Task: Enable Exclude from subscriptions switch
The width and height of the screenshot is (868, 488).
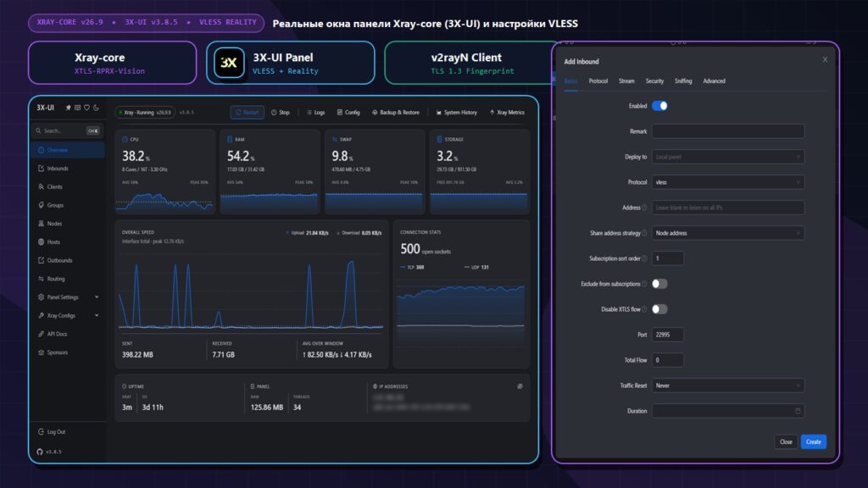Action: [x=659, y=284]
